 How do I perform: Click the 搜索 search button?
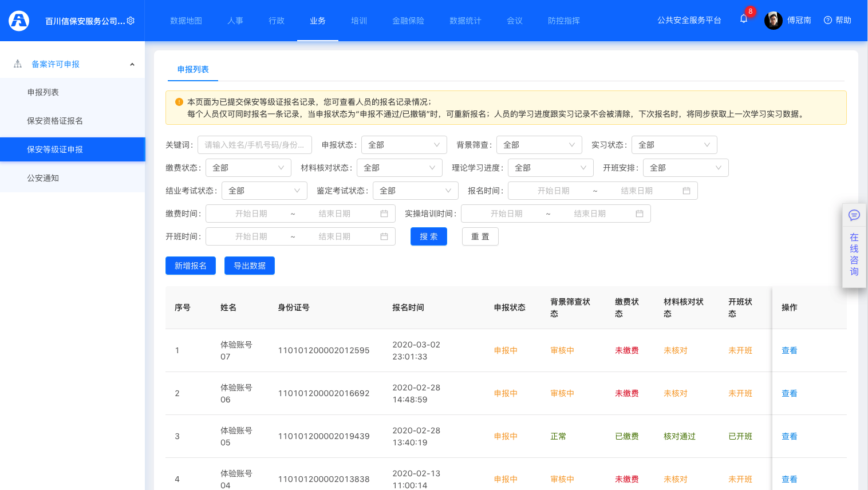[429, 236]
